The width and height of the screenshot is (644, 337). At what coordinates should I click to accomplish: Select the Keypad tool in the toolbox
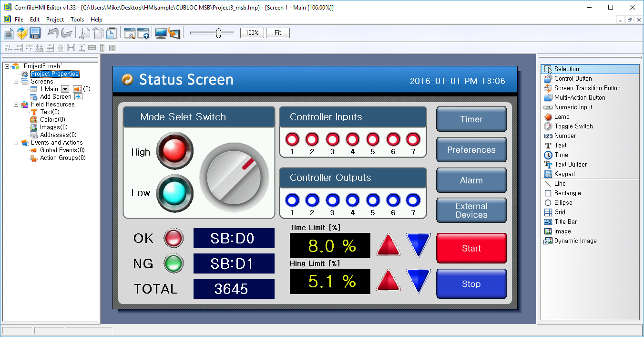[564, 174]
